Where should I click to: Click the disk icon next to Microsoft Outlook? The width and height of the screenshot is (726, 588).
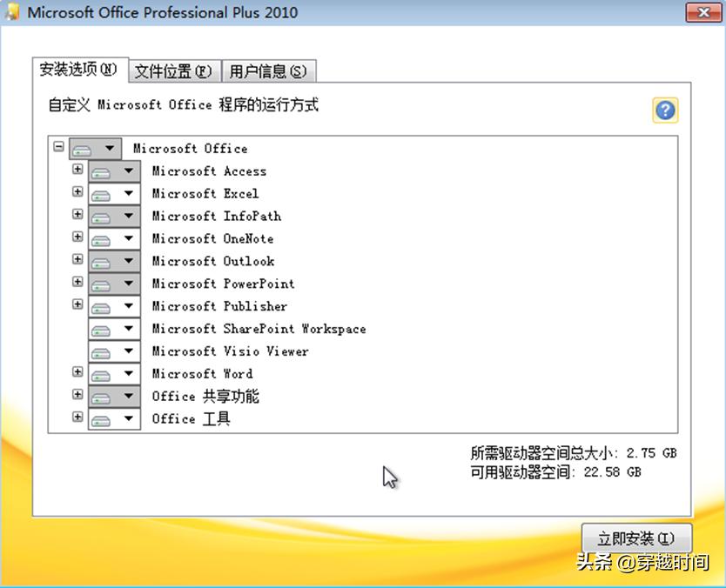(102, 261)
